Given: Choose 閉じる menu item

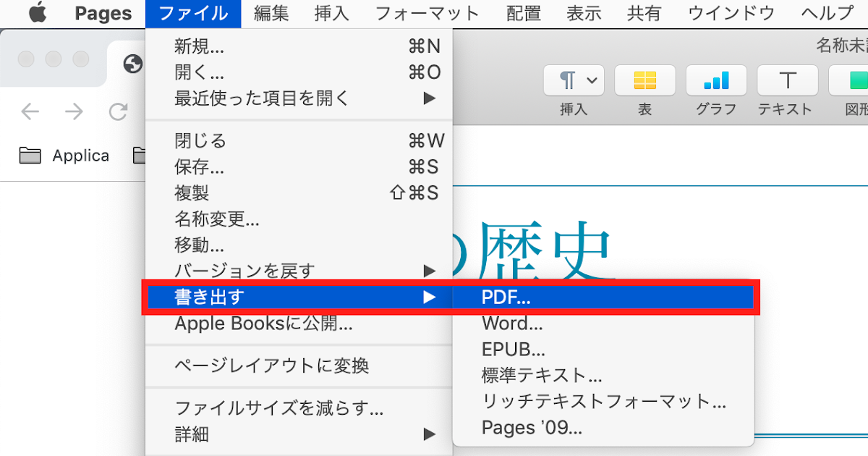Looking at the screenshot, I should 299,140.
